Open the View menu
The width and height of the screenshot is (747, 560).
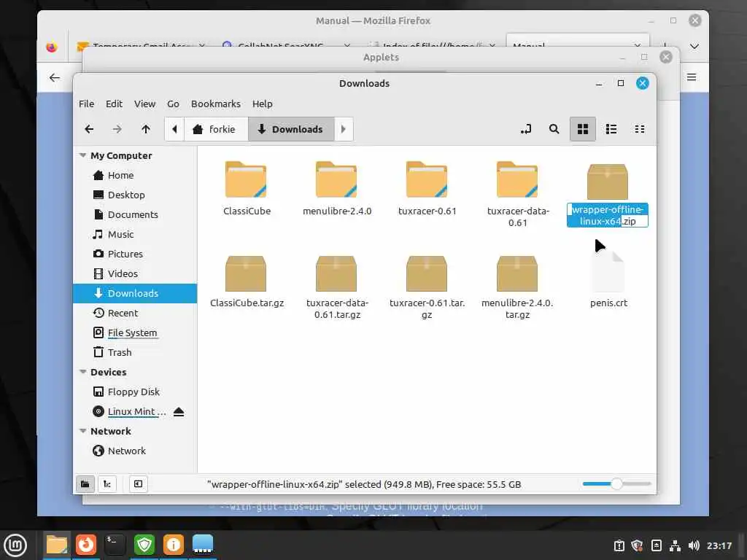coord(145,104)
